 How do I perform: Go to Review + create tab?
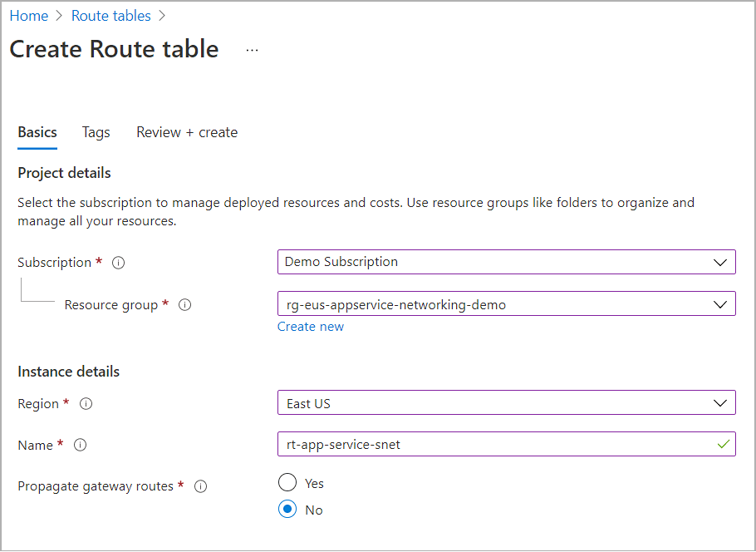[x=187, y=132]
